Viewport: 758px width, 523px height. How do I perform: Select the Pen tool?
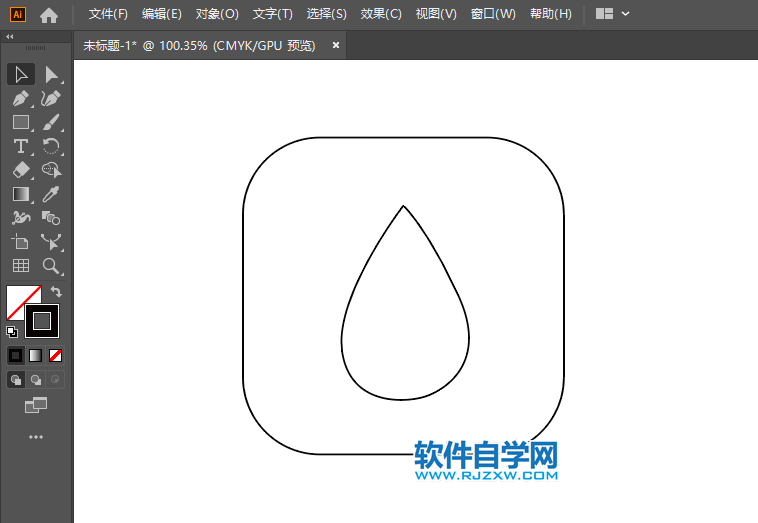click(x=21, y=98)
